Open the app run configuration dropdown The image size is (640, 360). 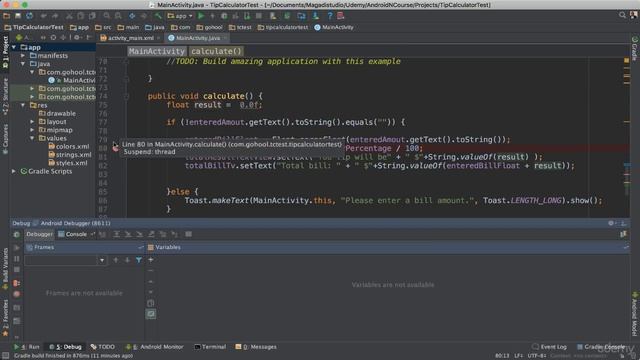point(180,16)
